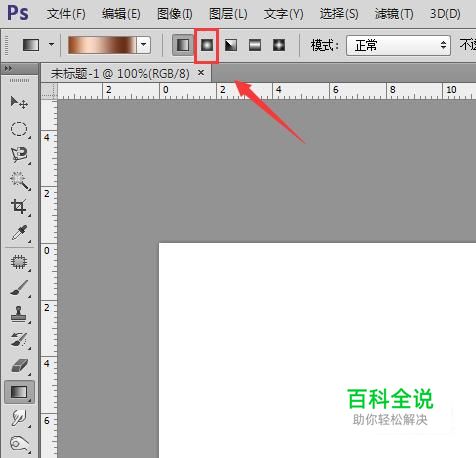Open gradient picker dropdown arrow
Screen dimensions: 476x458
pos(144,45)
